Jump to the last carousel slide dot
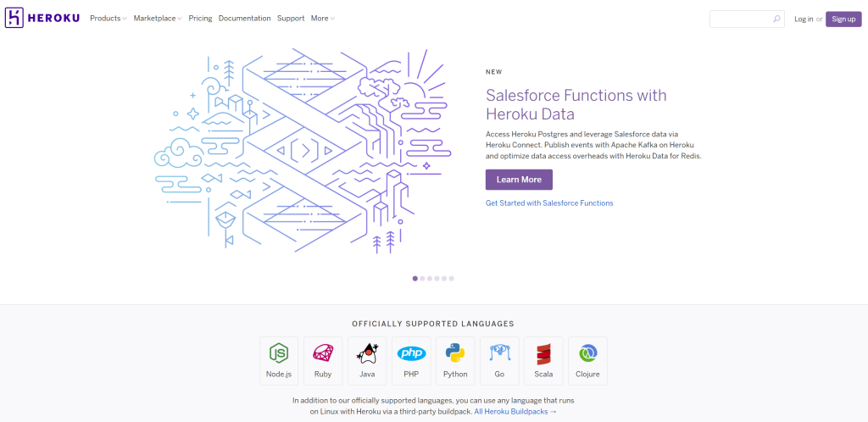The height and width of the screenshot is (422, 868). 451,278
